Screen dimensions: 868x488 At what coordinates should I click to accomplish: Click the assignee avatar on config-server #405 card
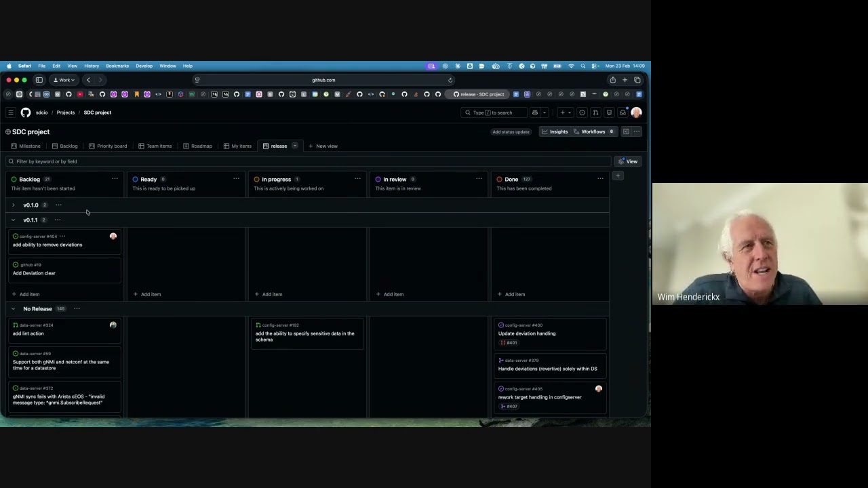[599, 389]
